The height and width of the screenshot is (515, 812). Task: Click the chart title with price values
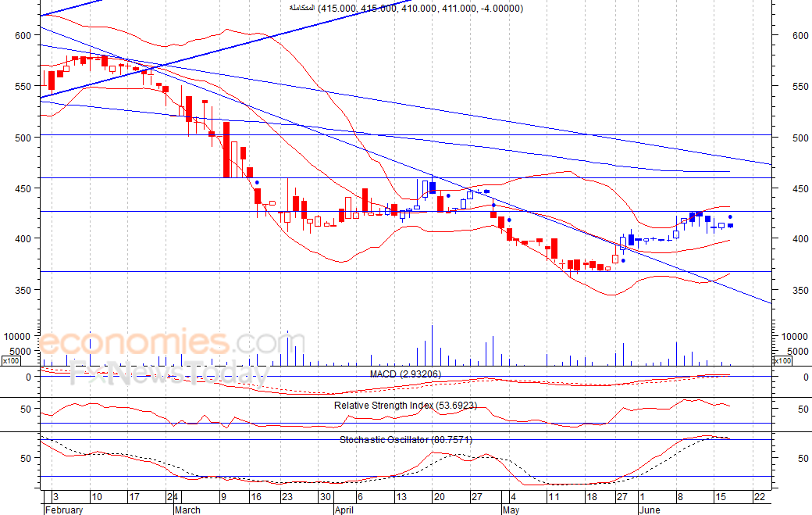tap(405, 8)
